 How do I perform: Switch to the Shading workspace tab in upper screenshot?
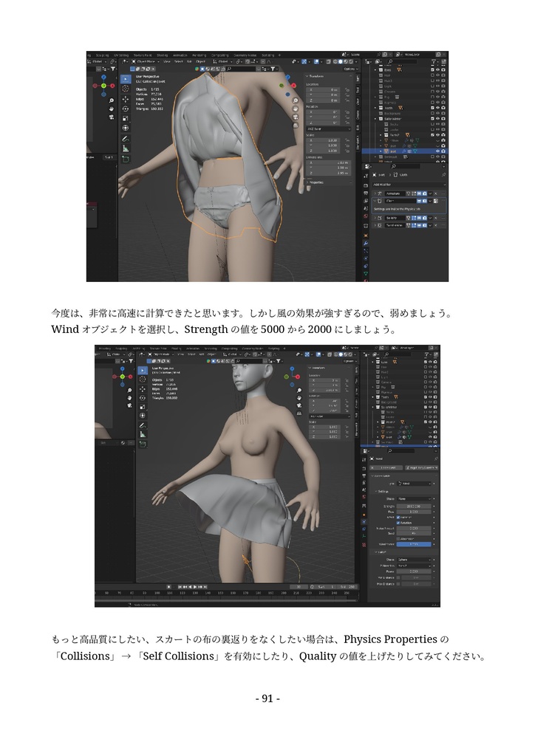(162, 55)
